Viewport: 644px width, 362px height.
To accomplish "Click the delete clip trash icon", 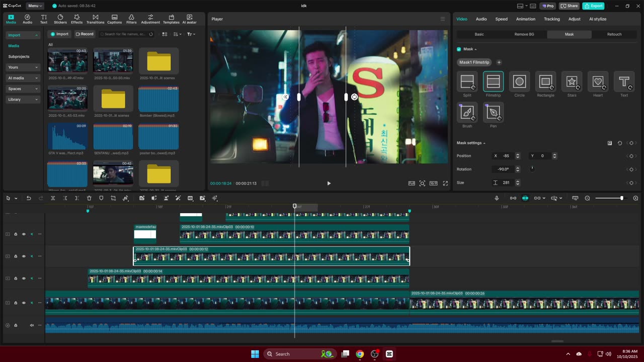I will (89, 198).
